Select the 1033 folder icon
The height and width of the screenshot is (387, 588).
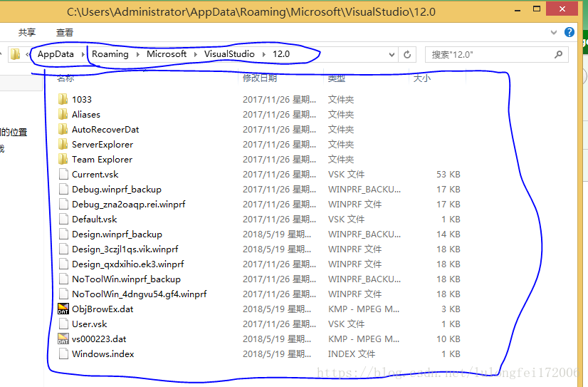(x=63, y=100)
